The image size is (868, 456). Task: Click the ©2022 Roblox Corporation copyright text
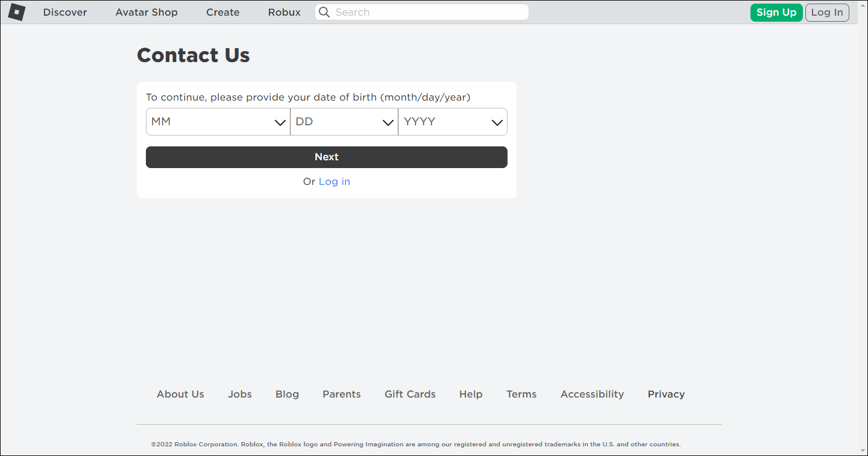pos(416,445)
